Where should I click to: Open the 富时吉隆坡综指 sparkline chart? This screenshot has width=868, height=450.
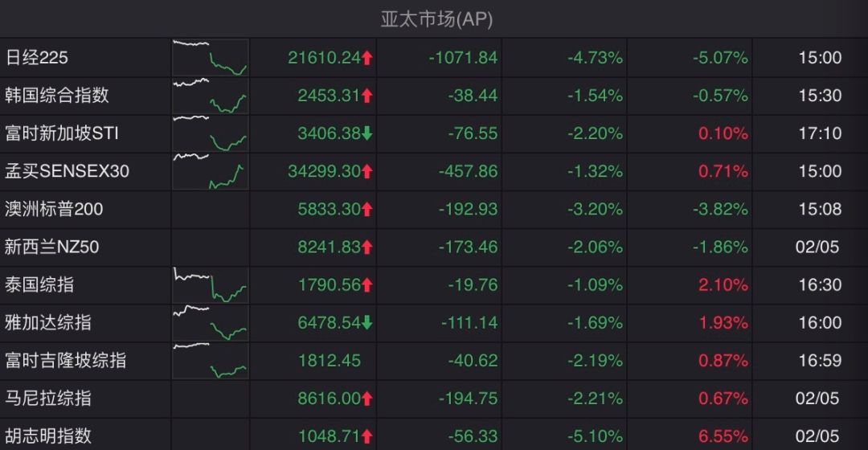point(211,361)
